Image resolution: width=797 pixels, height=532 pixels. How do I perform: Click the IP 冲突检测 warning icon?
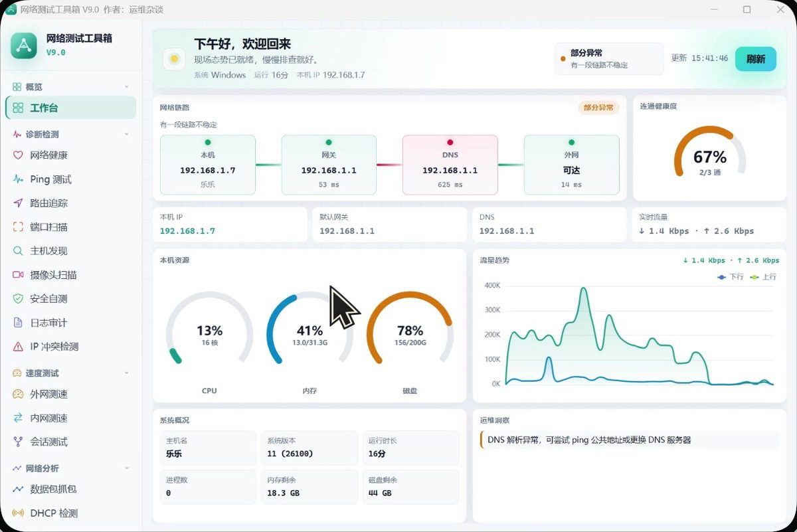pos(18,347)
